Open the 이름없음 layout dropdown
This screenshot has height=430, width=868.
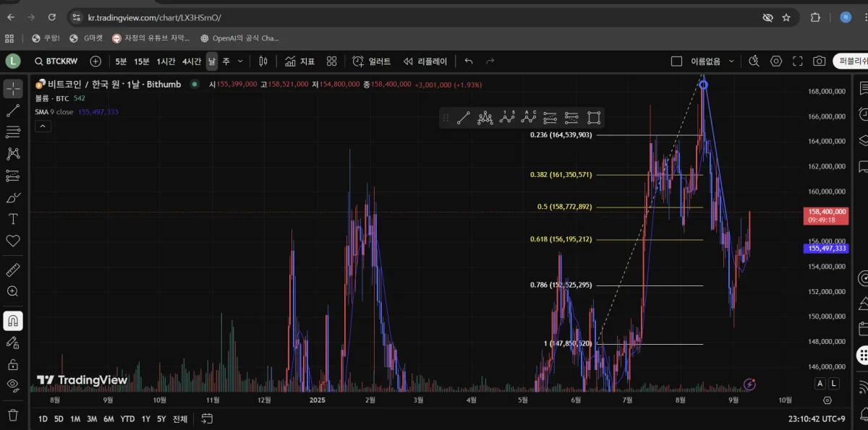click(731, 61)
